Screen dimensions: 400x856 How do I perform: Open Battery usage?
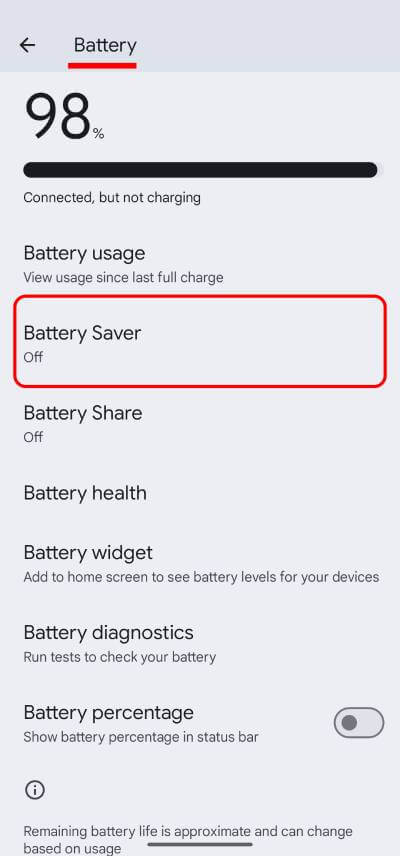click(x=200, y=265)
